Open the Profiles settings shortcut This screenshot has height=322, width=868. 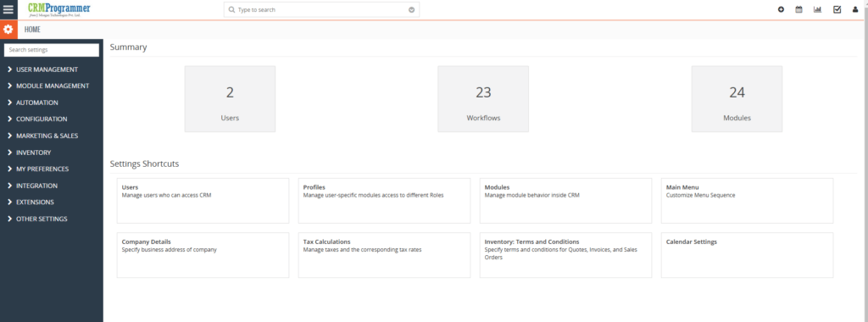(x=384, y=200)
